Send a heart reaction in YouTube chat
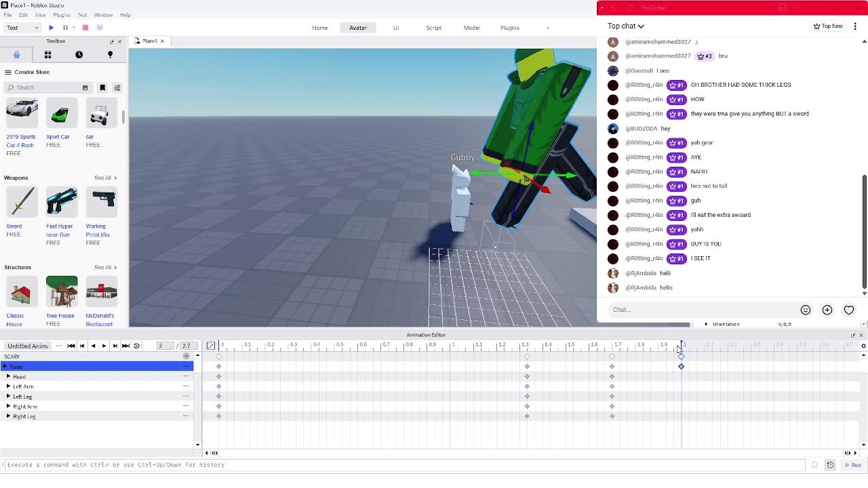This screenshot has height=488, width=868. (x=849, y=310)
